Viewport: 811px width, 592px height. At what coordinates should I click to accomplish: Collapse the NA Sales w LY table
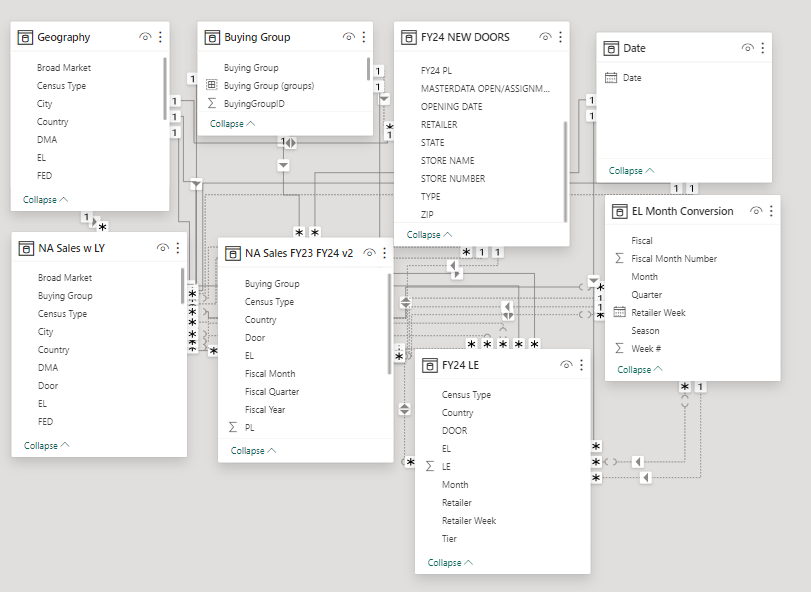pyautogui.click(x=47, y=446)
